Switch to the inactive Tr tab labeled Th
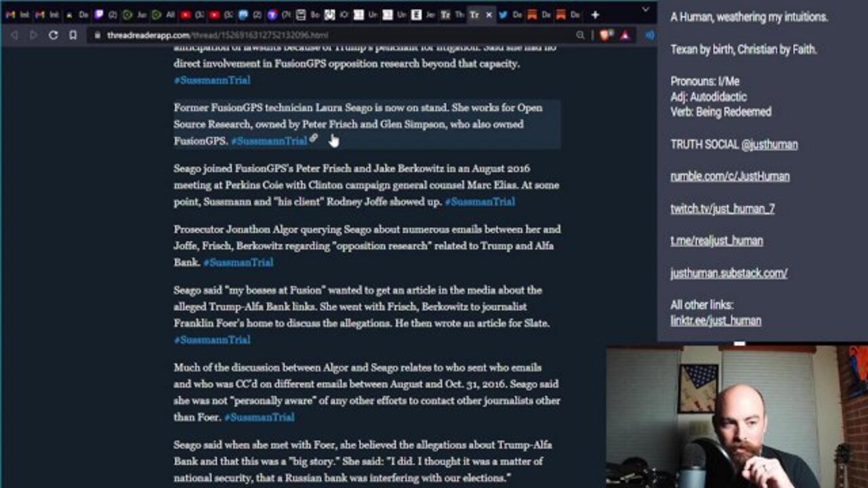Image resolution: width=868 pixels, height=488 pixels. [x=452, y=14]
